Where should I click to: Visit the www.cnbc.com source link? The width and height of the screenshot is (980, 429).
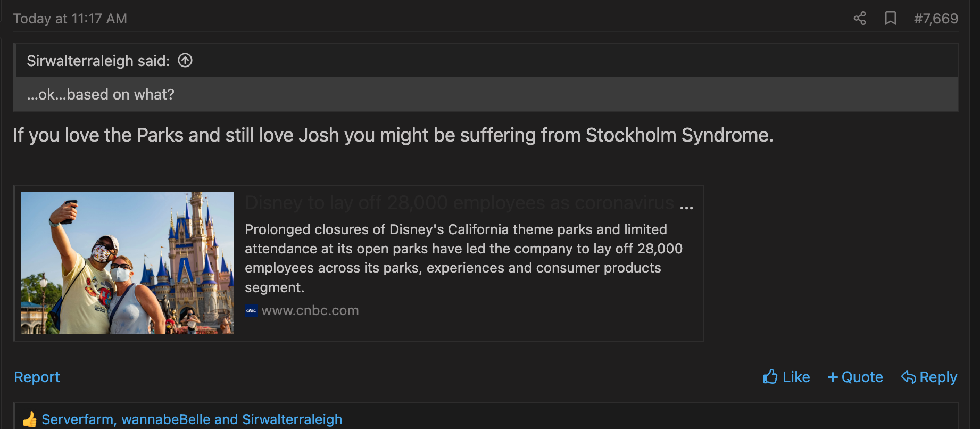tap(310, 311)
